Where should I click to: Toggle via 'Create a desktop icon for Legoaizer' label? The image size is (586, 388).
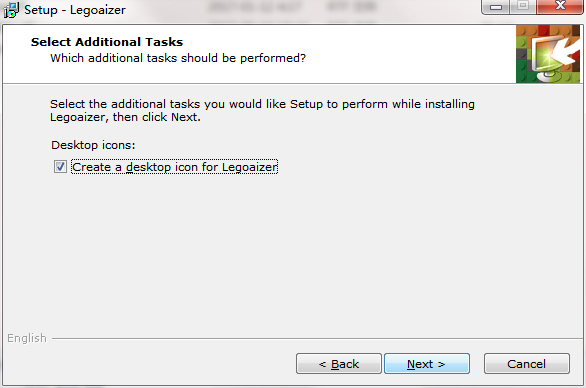(175, 167)
